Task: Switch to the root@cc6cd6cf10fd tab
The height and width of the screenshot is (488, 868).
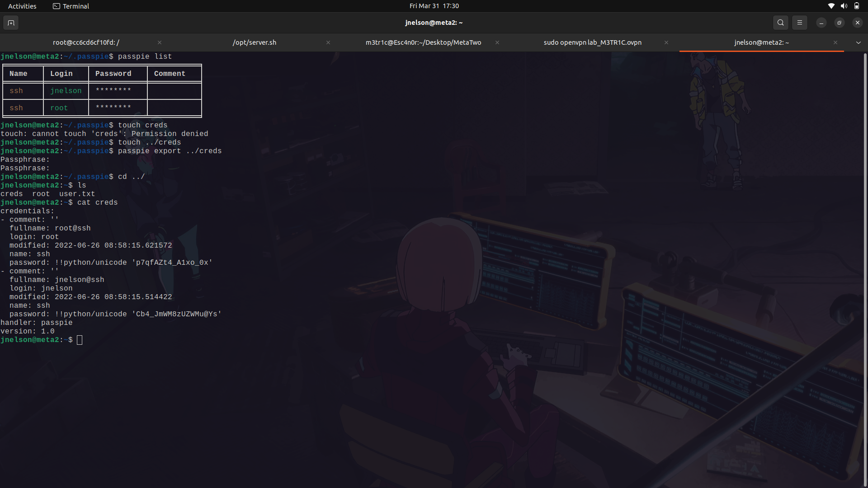Action: [86, 42]
